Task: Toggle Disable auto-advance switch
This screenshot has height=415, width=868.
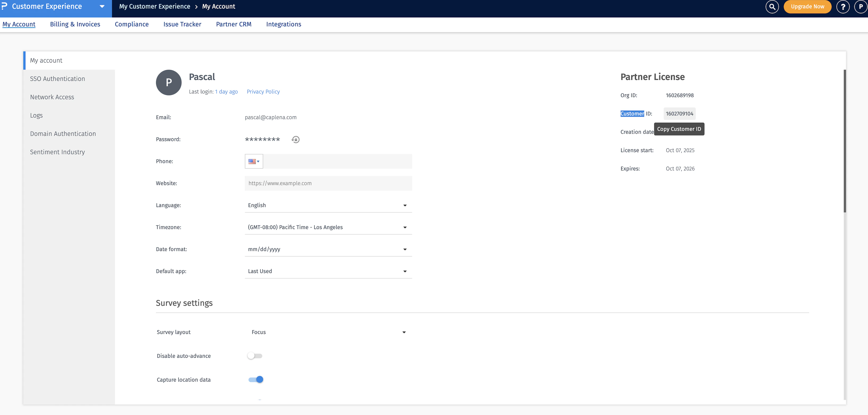Action: tap(255, 356)
